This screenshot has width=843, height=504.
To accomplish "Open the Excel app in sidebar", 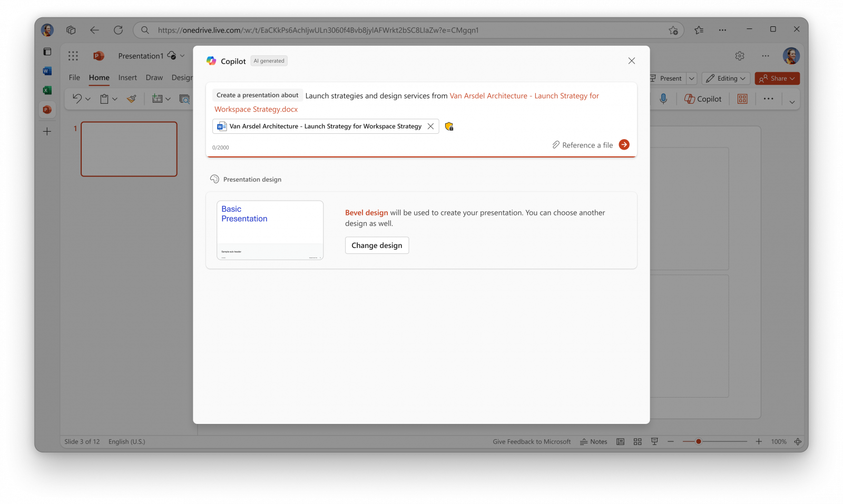I will pos(47,90).
